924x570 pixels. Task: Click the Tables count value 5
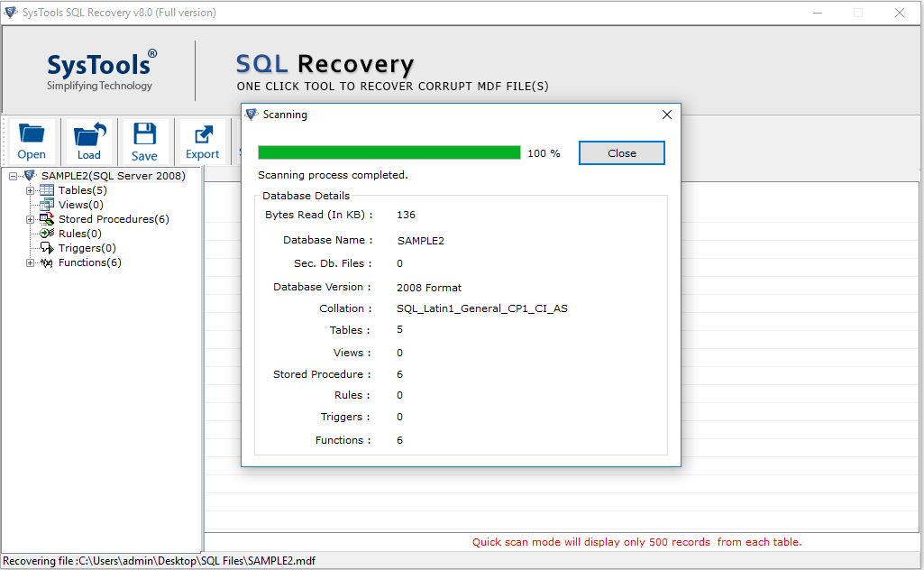399,329
